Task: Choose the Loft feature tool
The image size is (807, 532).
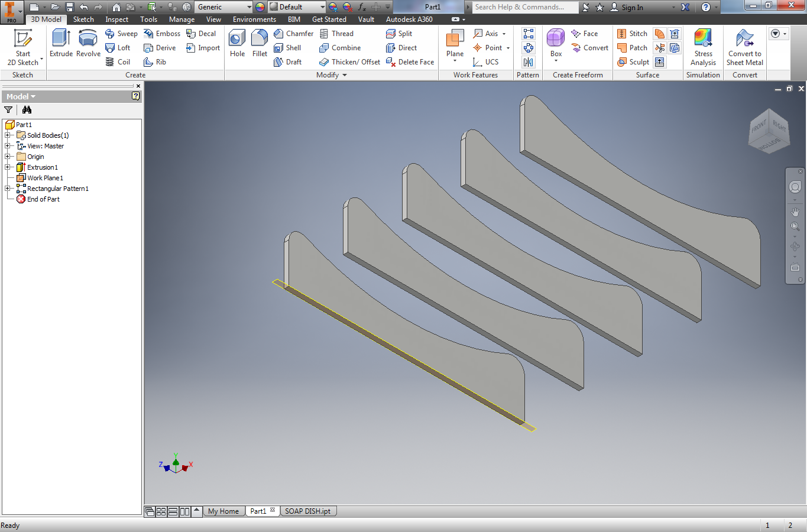Action: (x=118, y=48)
